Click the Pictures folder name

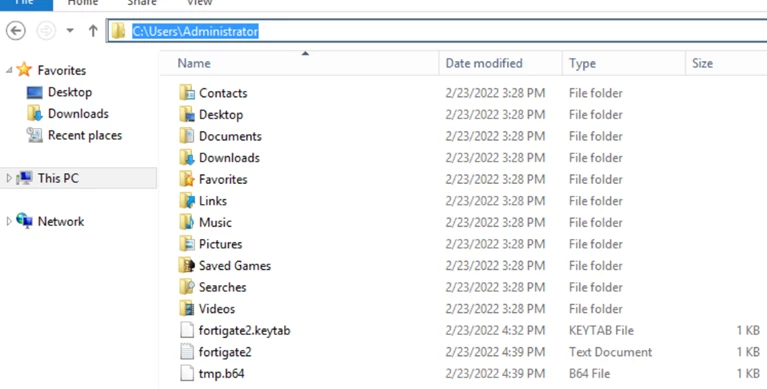pos(221,244)
